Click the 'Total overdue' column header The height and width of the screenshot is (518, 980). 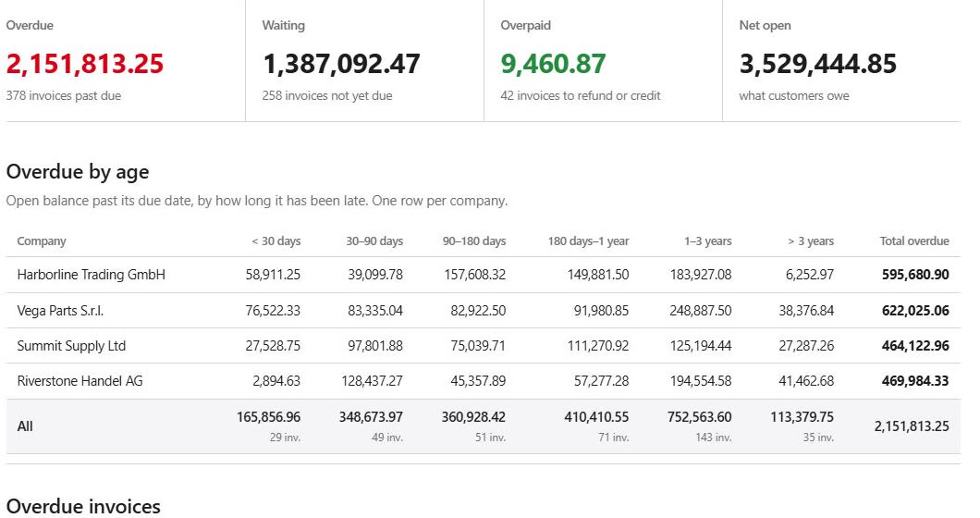(x=914, y=241)
